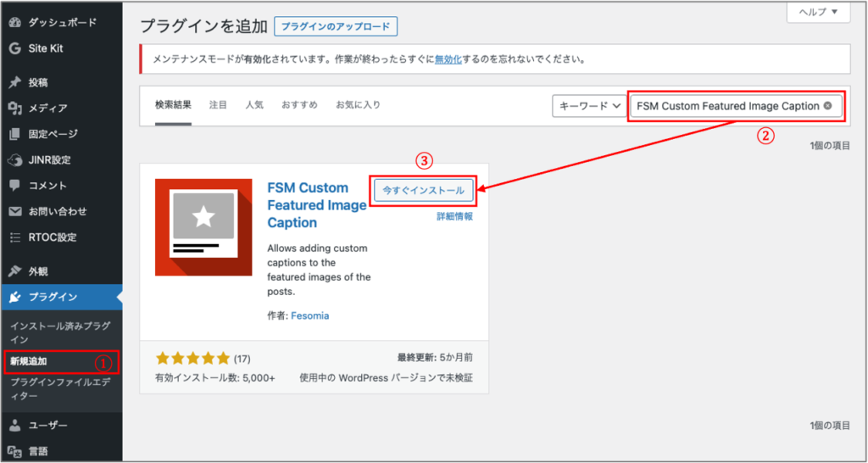Open お問い合わせ menu item

[62, 211]
